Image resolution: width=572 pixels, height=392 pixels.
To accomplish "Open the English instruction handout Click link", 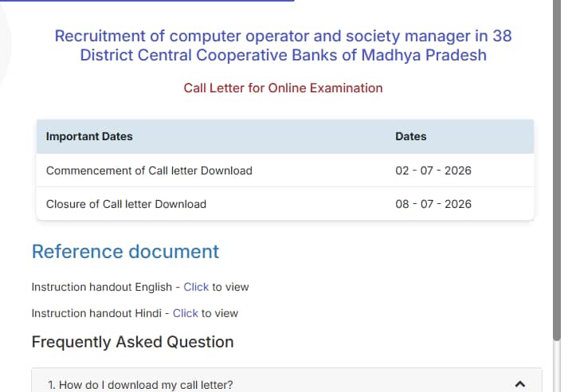I will pos(196,288).
